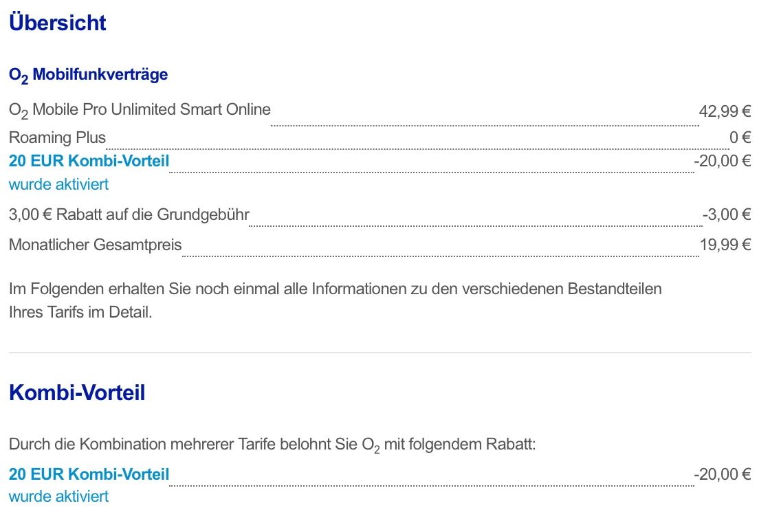Select the Roaming Plus line item

(57, 137)
